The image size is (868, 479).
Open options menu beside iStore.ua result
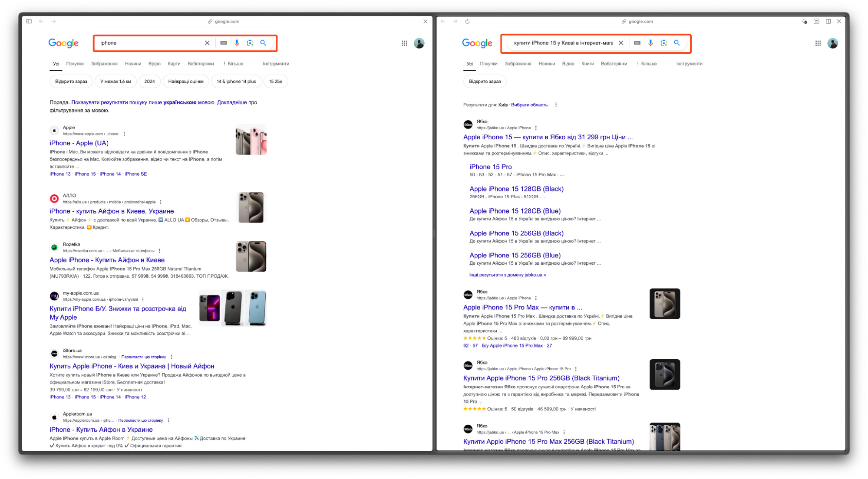point(172,357)
